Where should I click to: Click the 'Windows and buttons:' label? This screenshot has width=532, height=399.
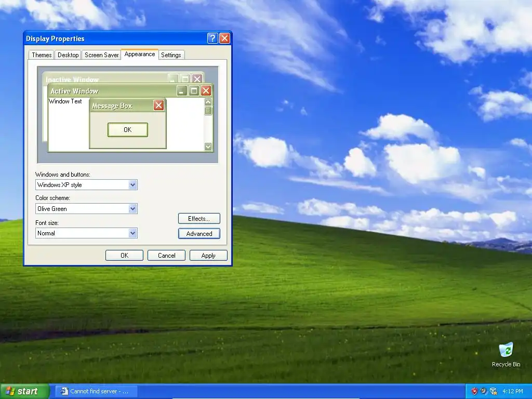(63, 175)
